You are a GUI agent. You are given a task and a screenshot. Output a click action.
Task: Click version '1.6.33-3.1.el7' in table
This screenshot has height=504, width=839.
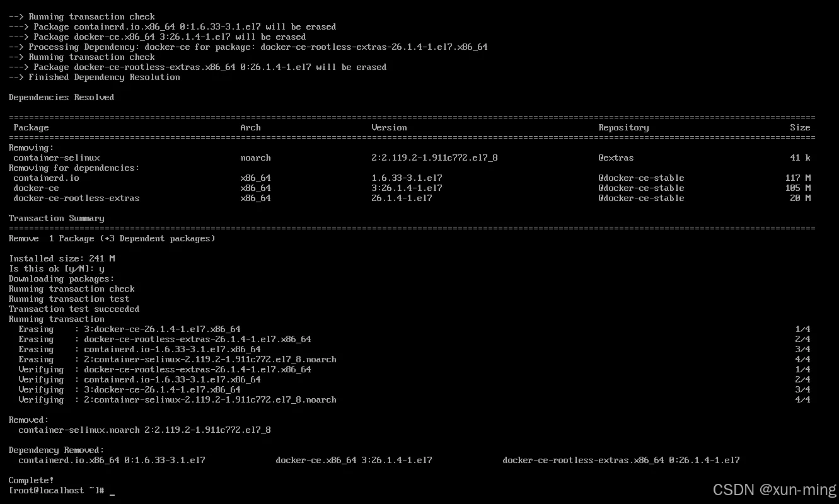(x=407, y=178)
